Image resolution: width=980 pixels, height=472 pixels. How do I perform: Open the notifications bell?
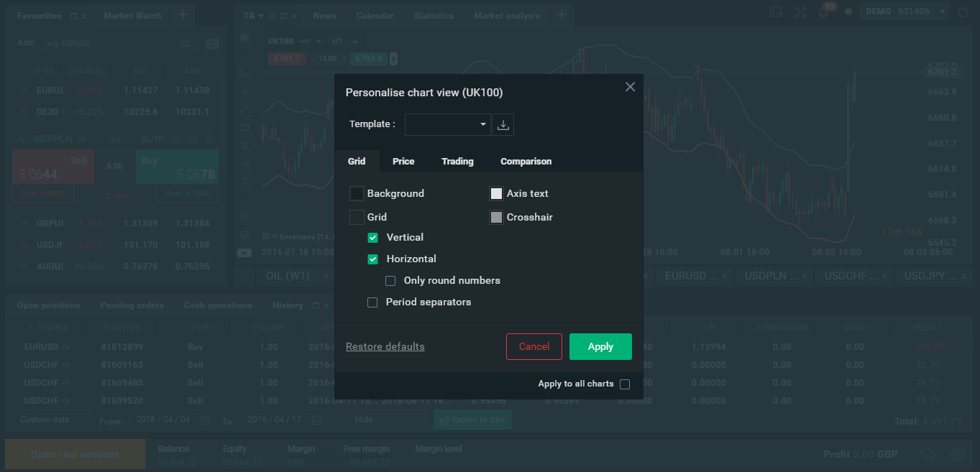click(824, 12)
